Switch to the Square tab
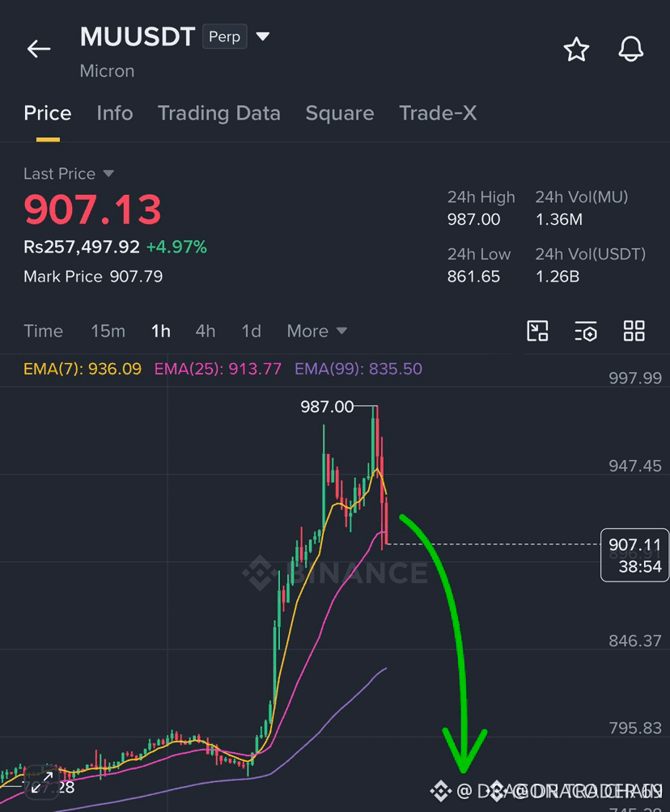 pyautogui.click(x=339, y=113)
